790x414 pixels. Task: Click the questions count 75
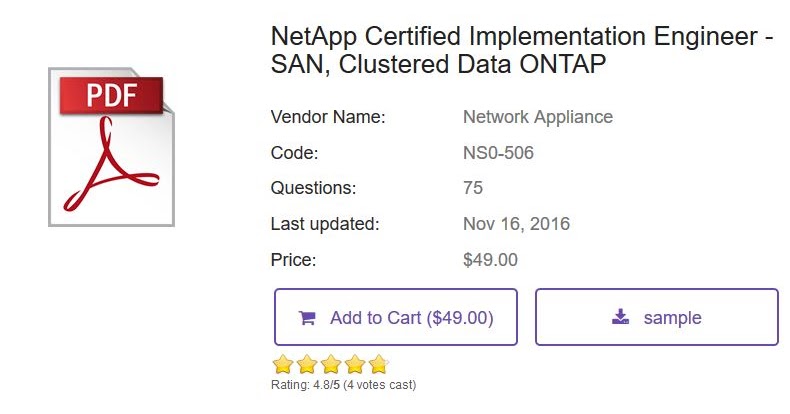pos(473,188)
